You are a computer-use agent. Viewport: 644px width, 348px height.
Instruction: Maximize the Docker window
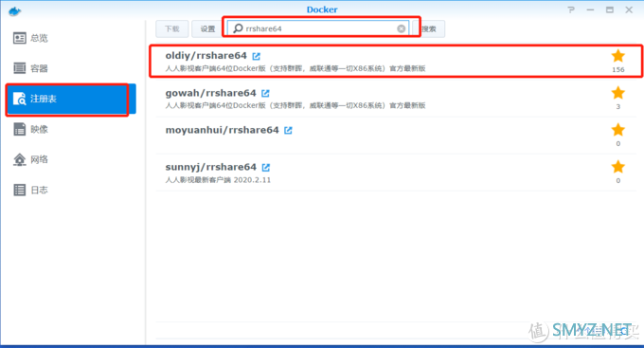click(x=610, y=9)
